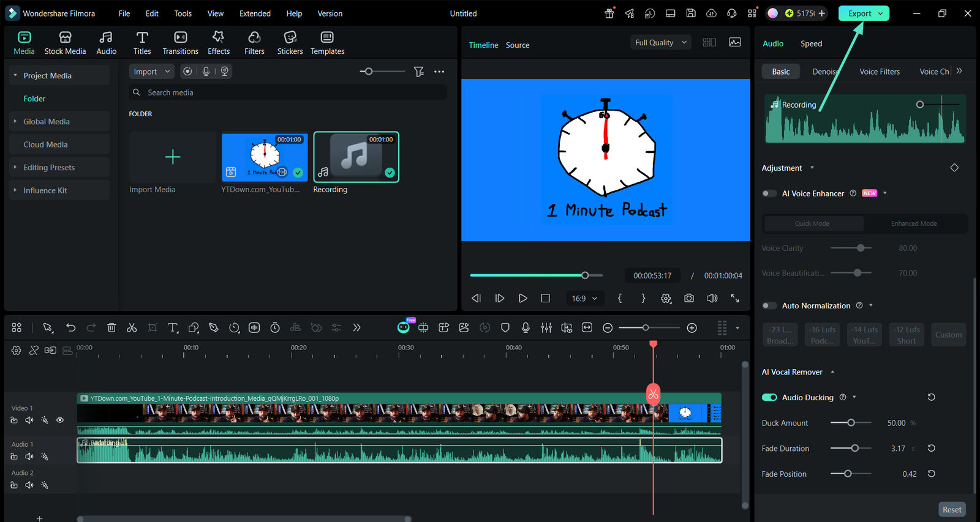Open the Tools menu

[x=183, y=13]
